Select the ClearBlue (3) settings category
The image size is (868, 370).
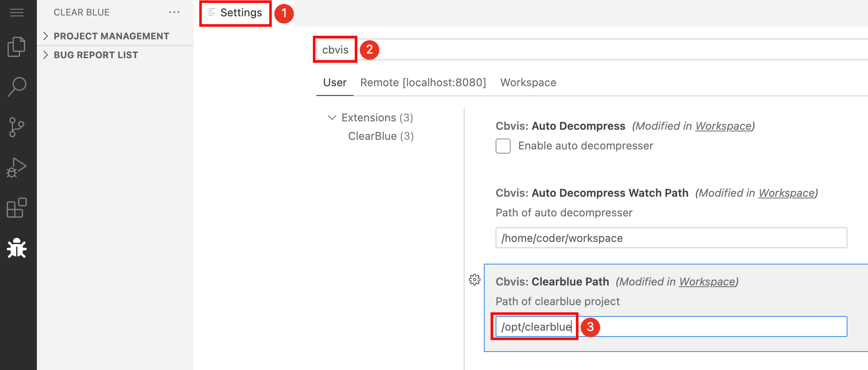click(x=380, y=136)
